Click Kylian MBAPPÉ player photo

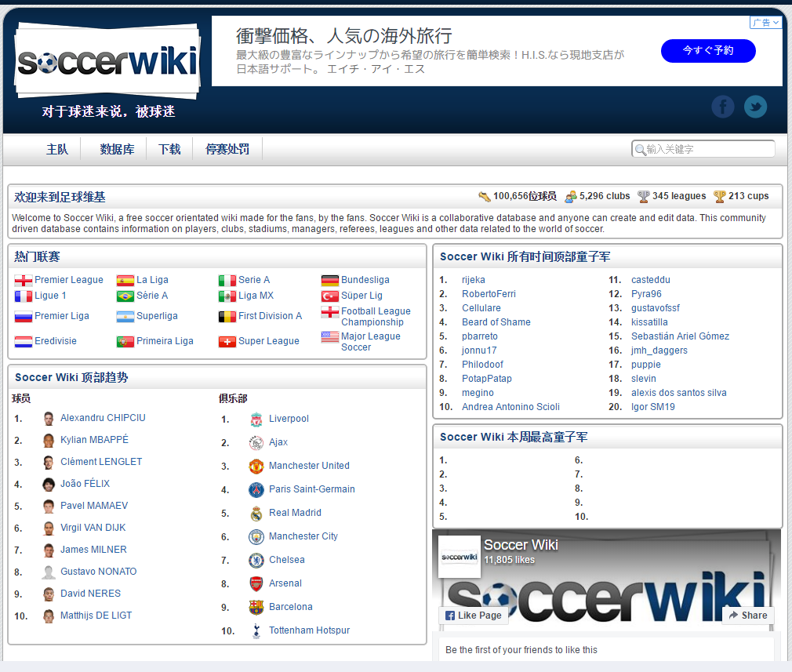49,440
